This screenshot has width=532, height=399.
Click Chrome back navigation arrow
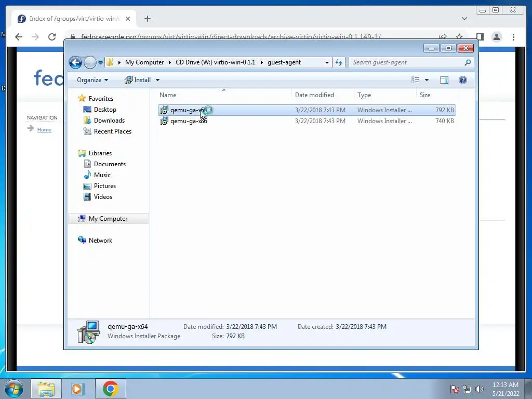coord(19,37)
